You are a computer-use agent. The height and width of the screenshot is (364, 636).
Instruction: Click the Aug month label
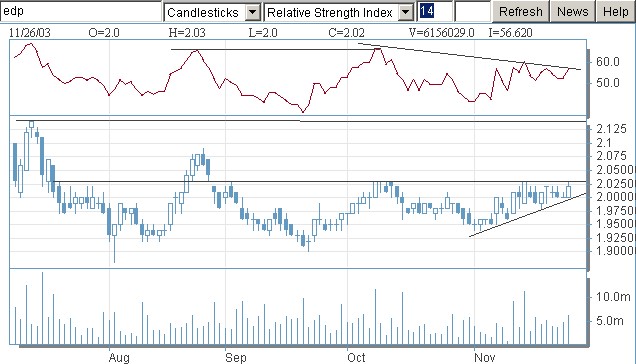[x=119, y=358]
